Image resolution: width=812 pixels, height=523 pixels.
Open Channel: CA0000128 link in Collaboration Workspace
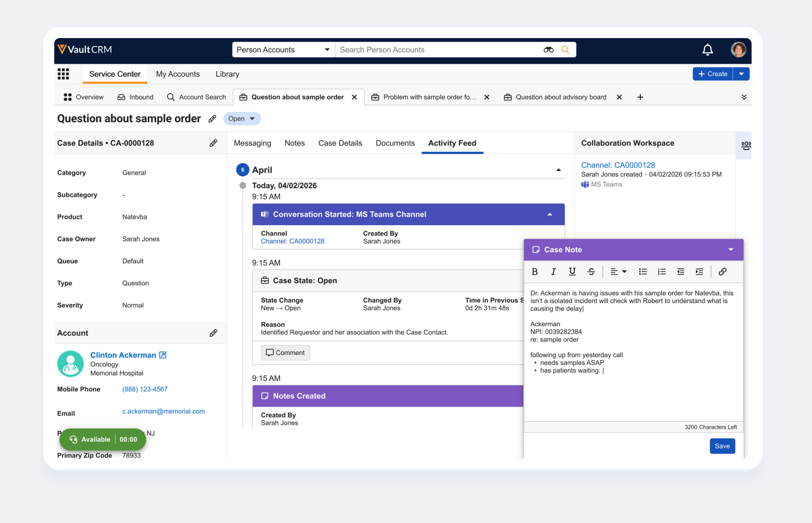[x=618, y=165]
